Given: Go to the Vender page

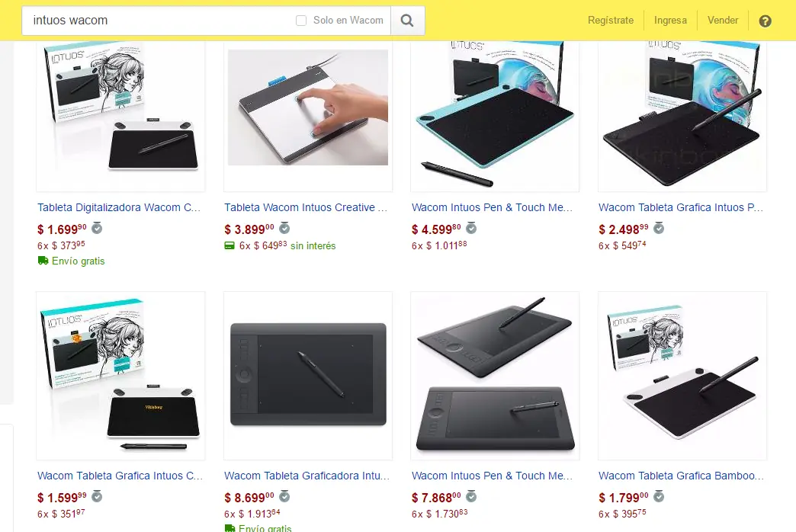Looking at the screenshot, I should [723, 21].
